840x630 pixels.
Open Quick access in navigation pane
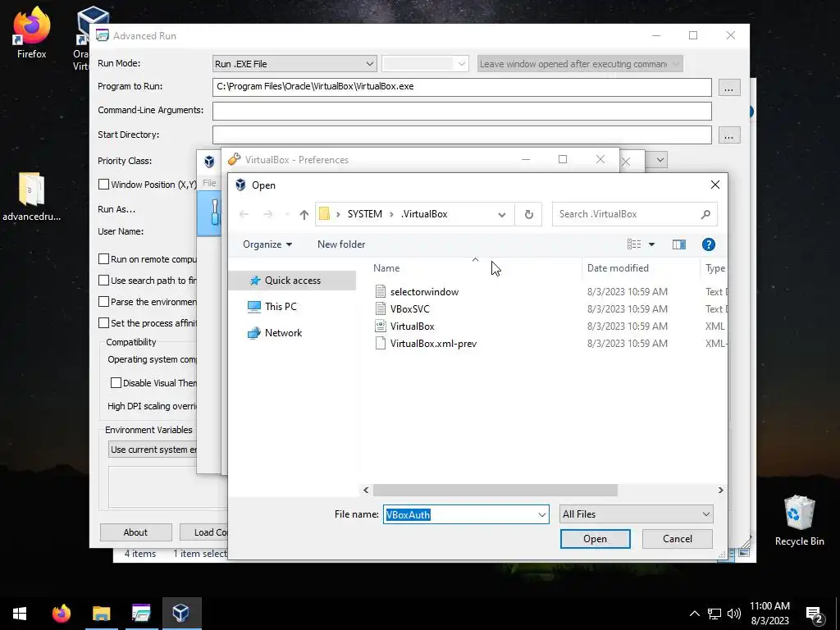(293, 281)
